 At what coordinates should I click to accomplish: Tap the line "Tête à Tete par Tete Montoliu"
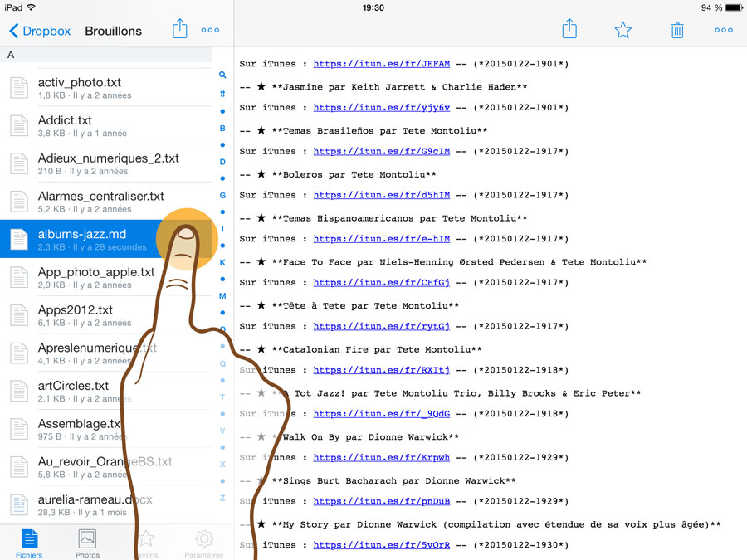coord(349,306)
